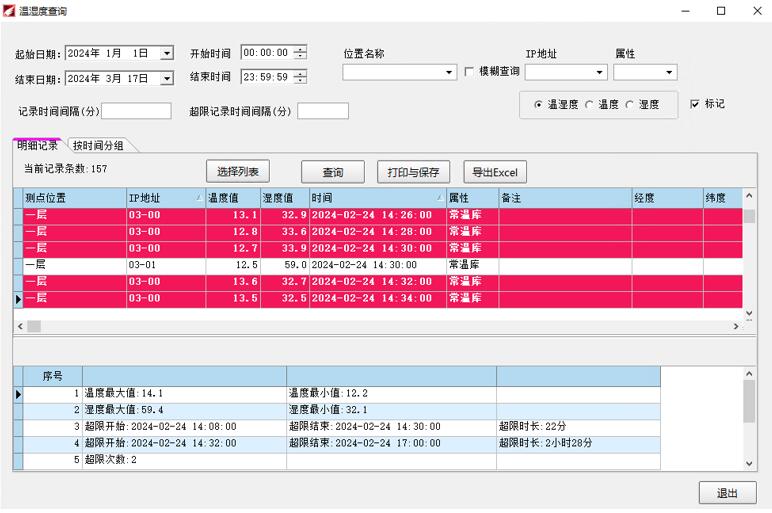
Task: Open the 结束日期 date picker dropdown
Action: 167,78
